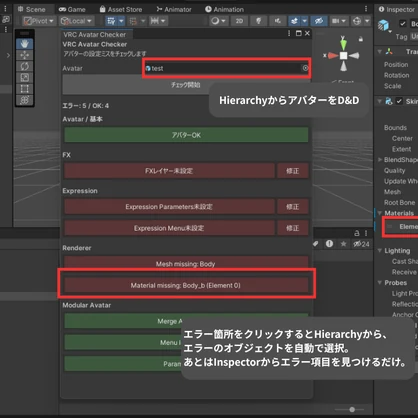Collapse the Skinned Mesh Renderer foldout

tap(380, 101)
